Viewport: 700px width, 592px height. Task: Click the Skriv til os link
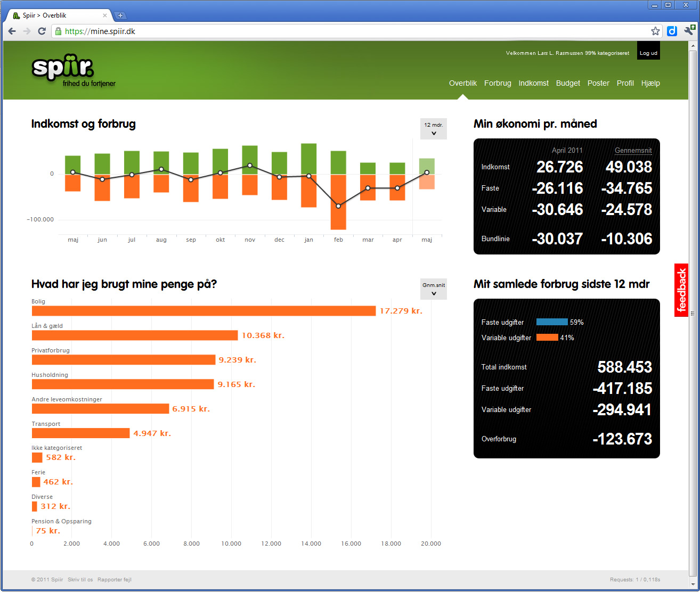[80, 579]
